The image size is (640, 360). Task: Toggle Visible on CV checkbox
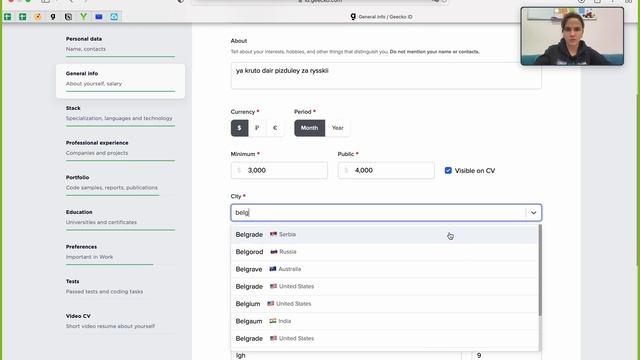pos(448,170)
